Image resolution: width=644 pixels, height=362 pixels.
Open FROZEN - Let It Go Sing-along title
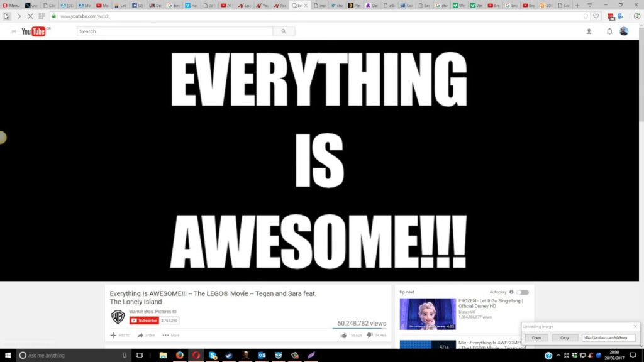point(491,304)
